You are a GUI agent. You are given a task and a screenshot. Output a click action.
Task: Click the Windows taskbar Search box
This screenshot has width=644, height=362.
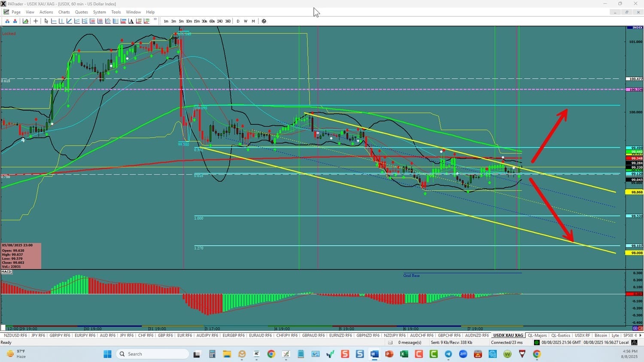pos(152,354)
